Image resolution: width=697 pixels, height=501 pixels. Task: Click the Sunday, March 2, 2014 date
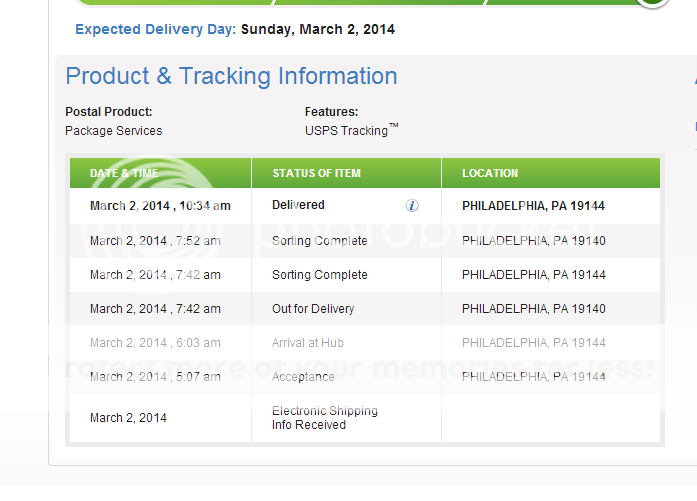pos(318,29)
